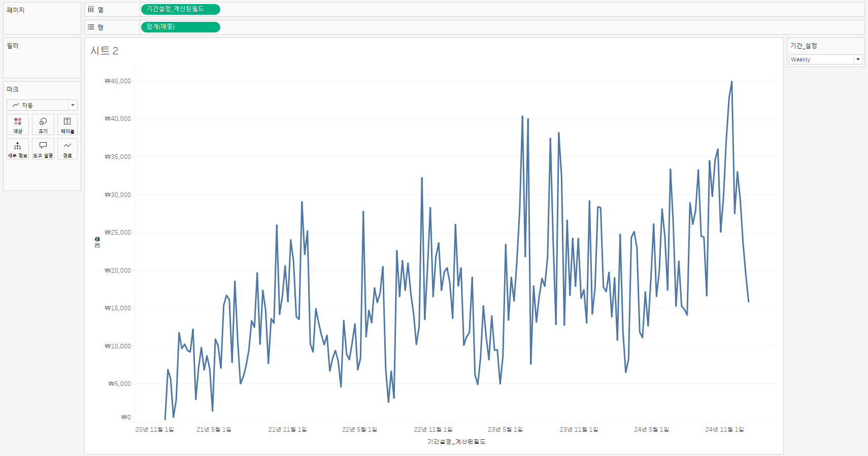Image resolution: width=868 pixels, height=456 pixels.
Task: Click the vertical y-axis title 매출
Action: click(x=97, y=242)
